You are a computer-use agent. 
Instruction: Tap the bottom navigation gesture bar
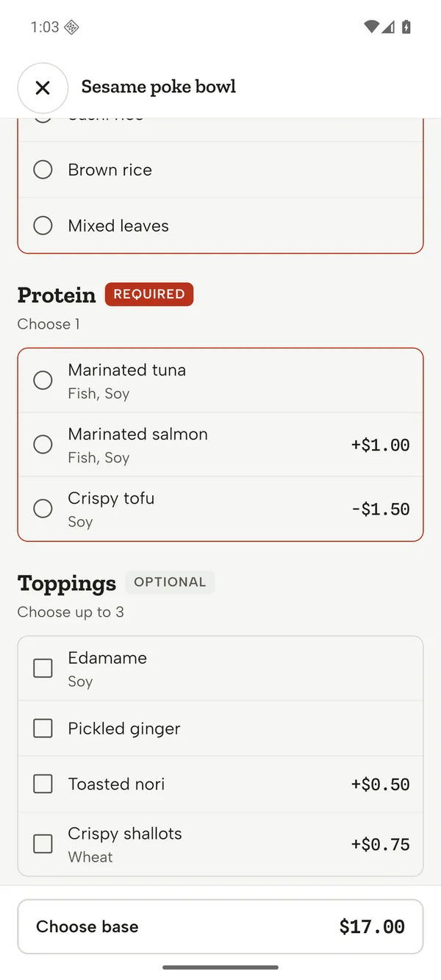point(220,968)
